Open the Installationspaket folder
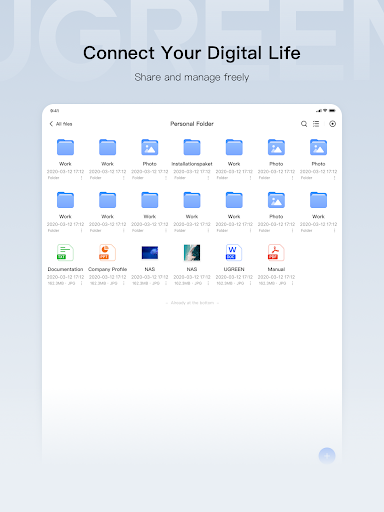 tap(192, 147)
